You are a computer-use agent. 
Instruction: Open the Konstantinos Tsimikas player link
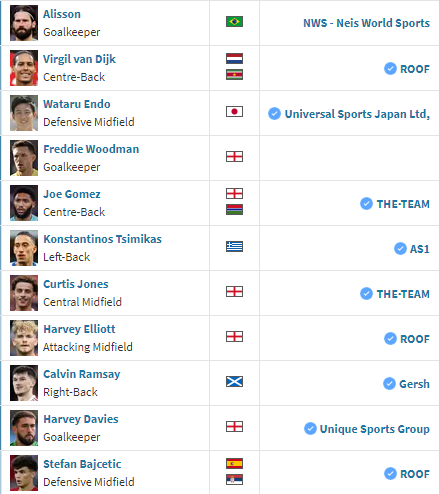(102, 239)
